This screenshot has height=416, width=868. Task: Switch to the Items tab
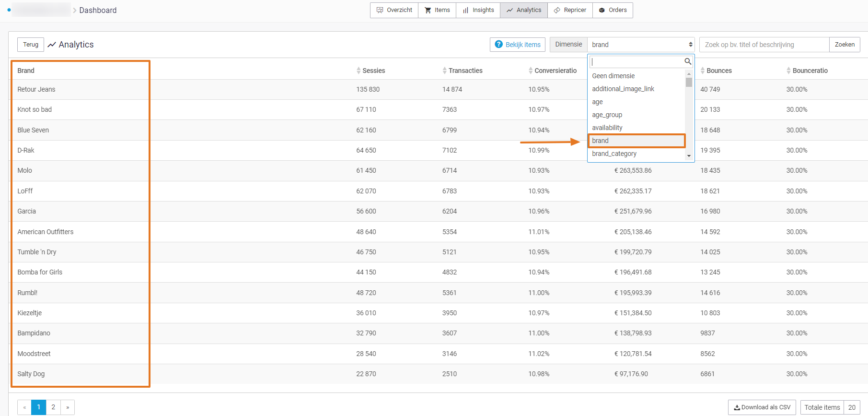tap(437, 10)
